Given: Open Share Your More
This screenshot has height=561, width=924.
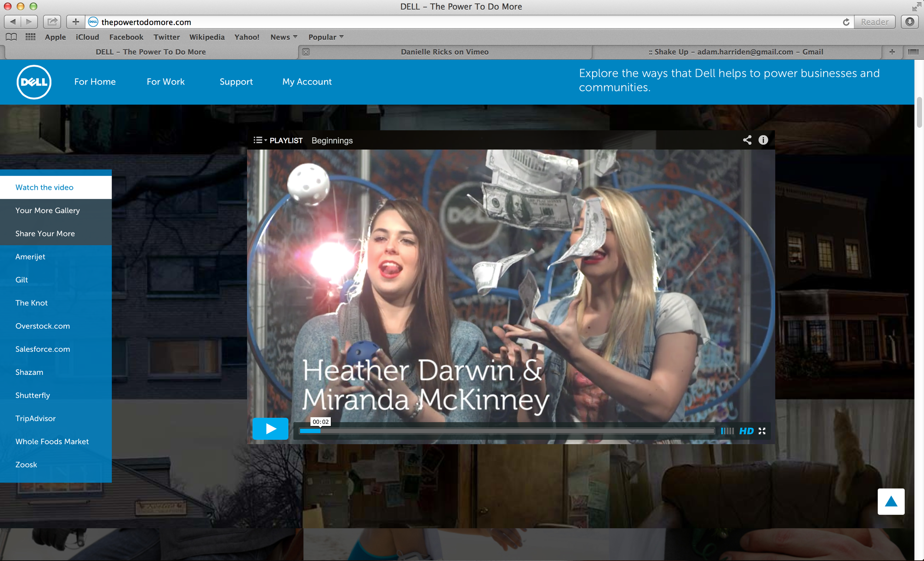Looking at the screenshot, I should coord(56,233).
